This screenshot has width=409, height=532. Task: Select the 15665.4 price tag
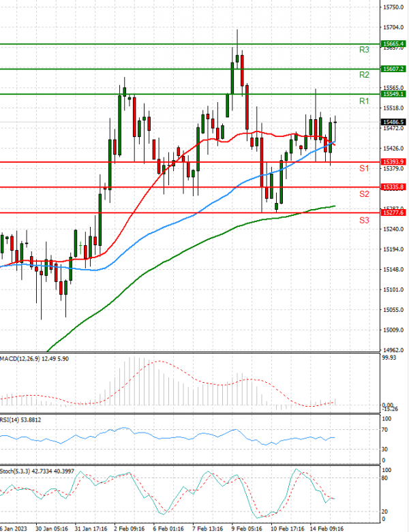click(393, 44)
